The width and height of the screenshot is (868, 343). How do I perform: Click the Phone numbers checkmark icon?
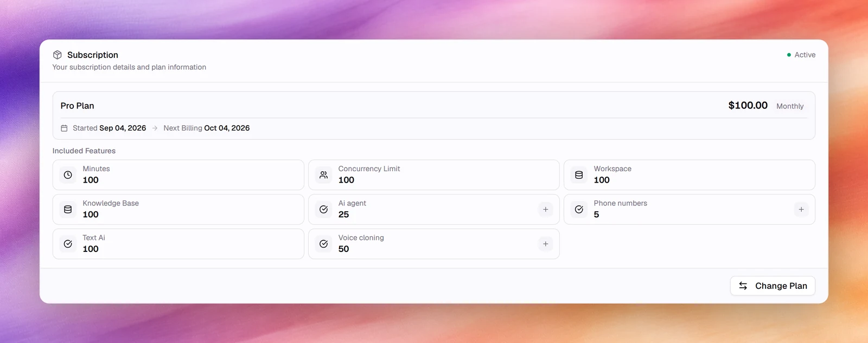(x=579, y=209)
